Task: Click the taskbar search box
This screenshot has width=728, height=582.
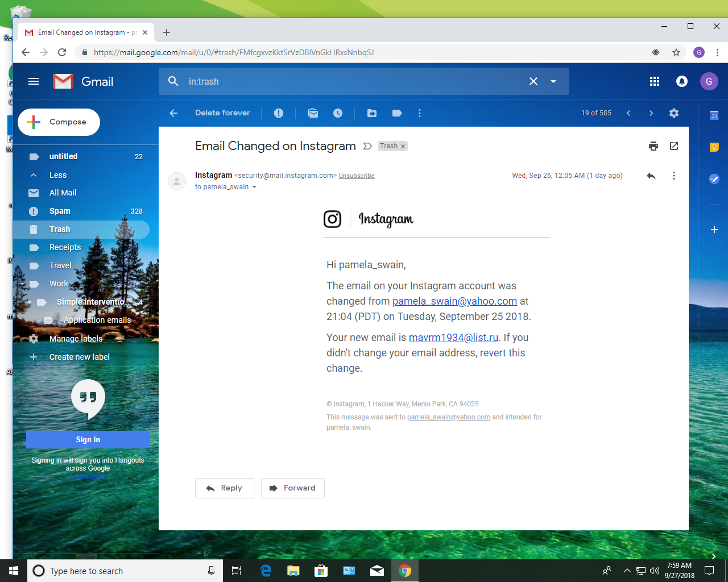Action: 125,571
